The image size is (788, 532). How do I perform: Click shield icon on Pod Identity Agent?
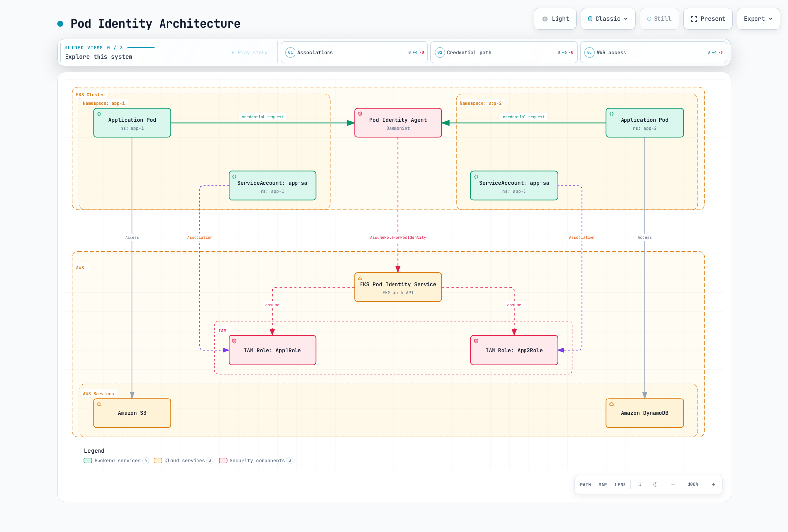click(x=360, y=114)
